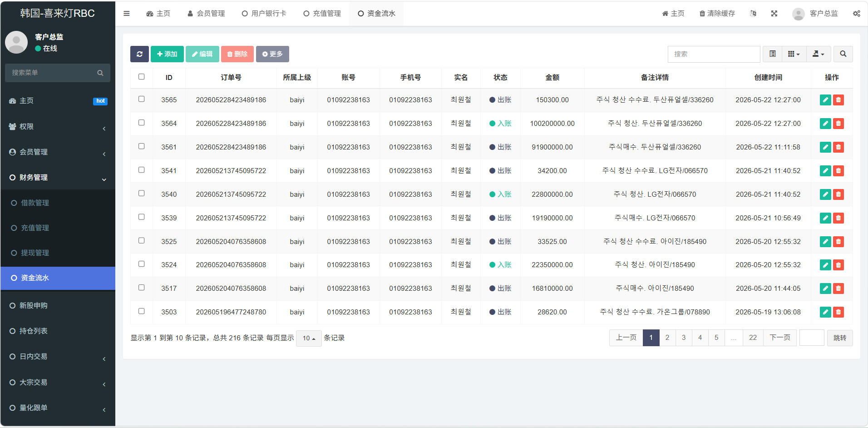Delete row 3561 with red trash icon
This screenshot has width=868, height=428.
click(x=838, y=147)
